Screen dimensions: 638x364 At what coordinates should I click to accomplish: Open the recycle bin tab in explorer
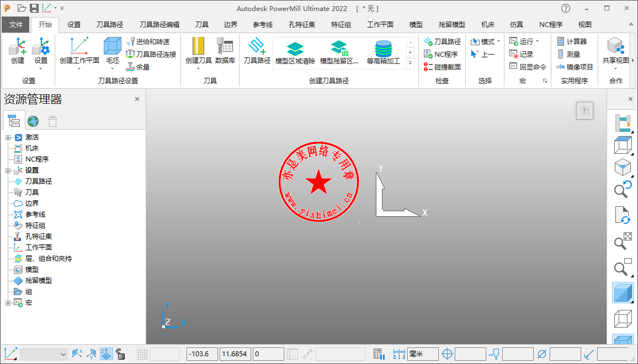click(x=52, y=121)
